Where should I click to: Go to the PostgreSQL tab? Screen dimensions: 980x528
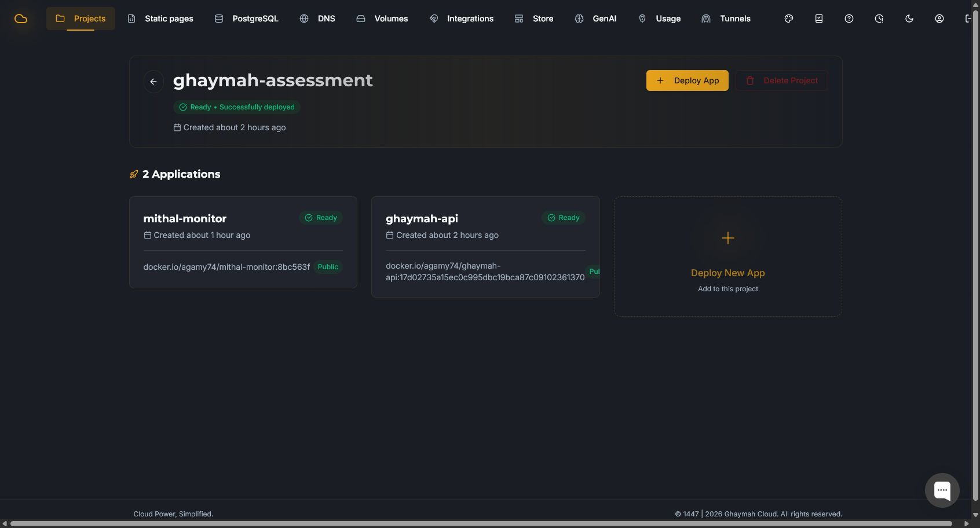coord(247,19)
